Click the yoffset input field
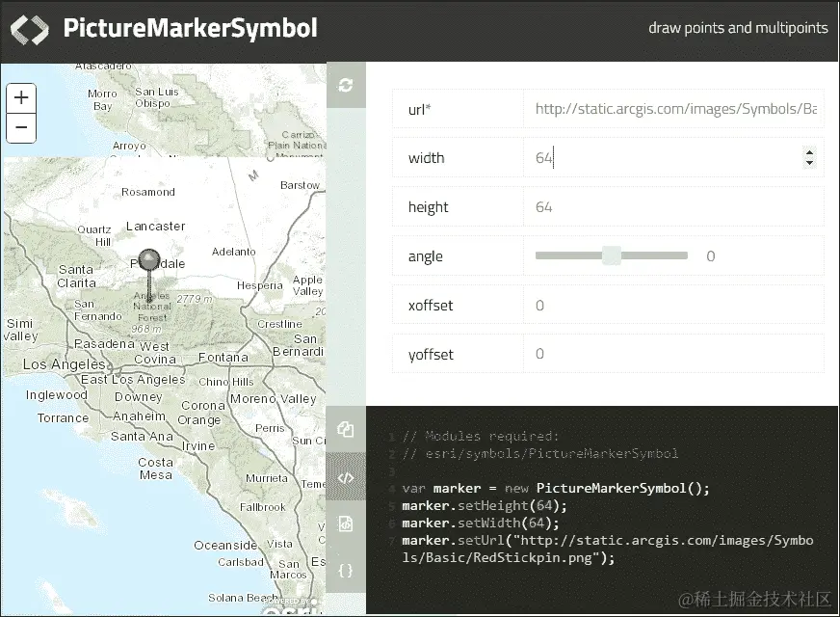 673,354
